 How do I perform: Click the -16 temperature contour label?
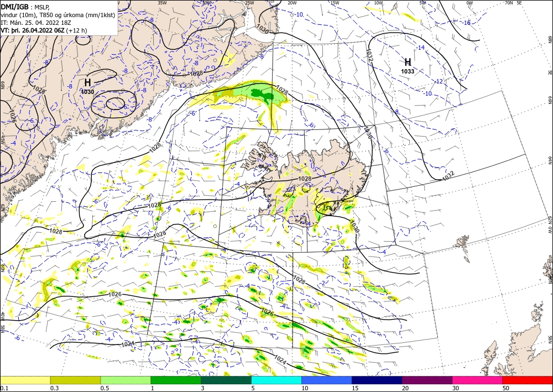click(467, 23)
